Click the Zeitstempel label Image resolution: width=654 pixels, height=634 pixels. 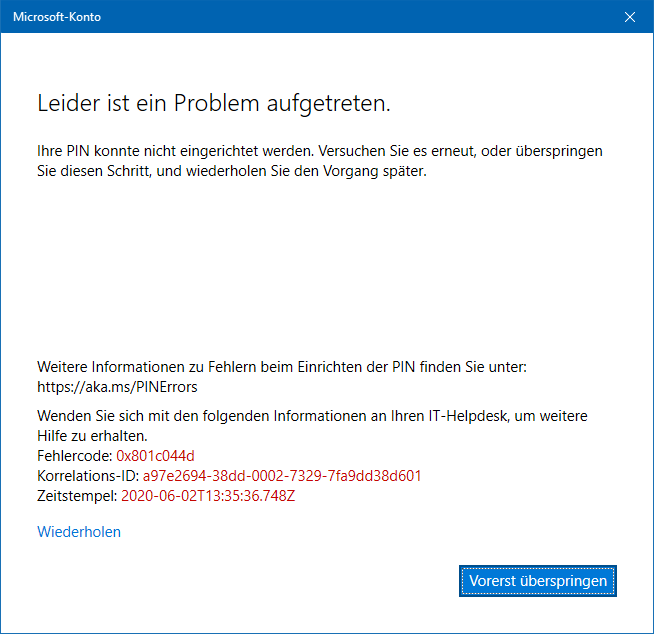77,496
